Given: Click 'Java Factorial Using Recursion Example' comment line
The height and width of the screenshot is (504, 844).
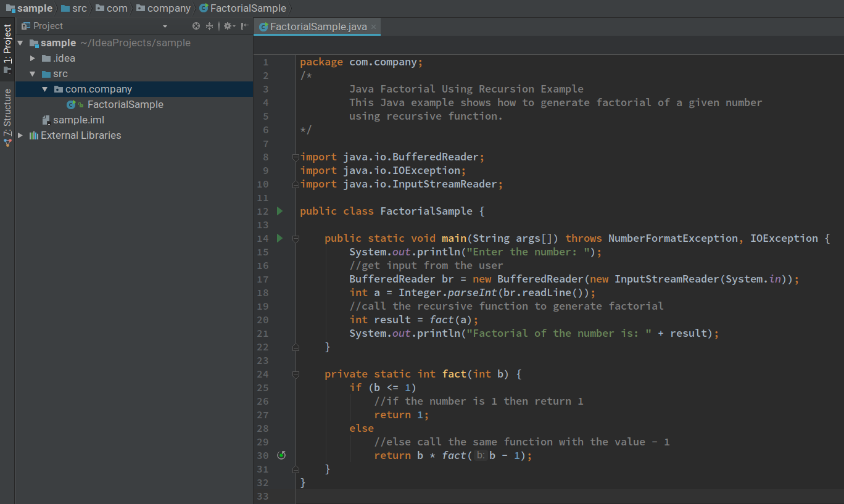Looking at the screenshot, I should coord(466,89).
